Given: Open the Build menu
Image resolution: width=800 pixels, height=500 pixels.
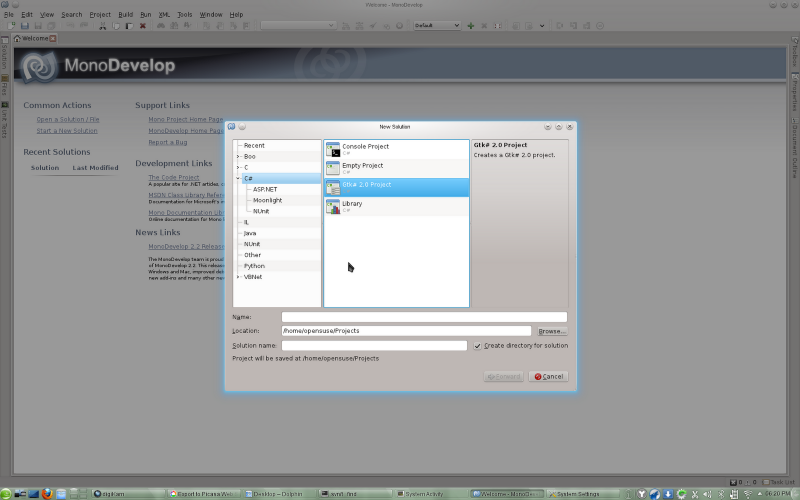Looking at the screenshot, I should pos(126,14).
